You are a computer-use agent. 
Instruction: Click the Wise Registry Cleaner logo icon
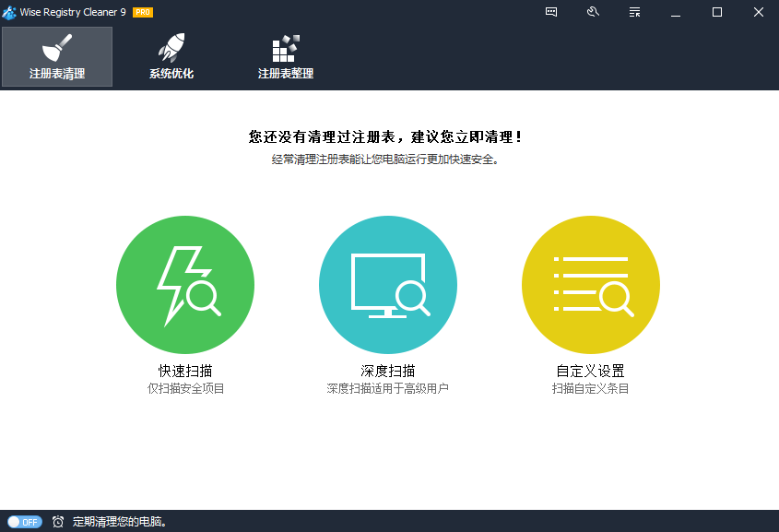[9, 12]
